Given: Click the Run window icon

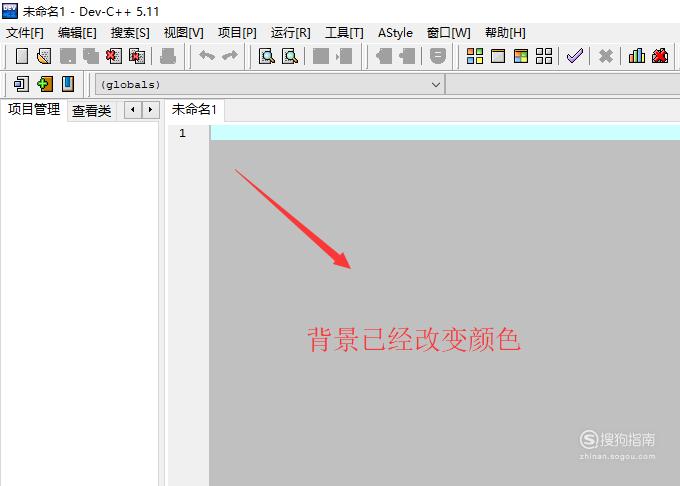Looking at the screenshot, I should [498, 56].
